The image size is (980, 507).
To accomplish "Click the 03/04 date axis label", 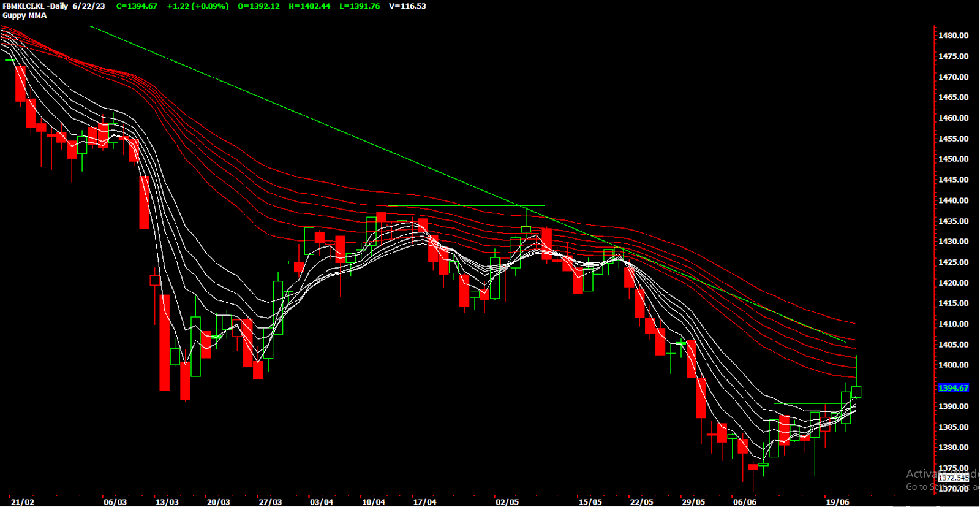I will click(x=322, y=502).
